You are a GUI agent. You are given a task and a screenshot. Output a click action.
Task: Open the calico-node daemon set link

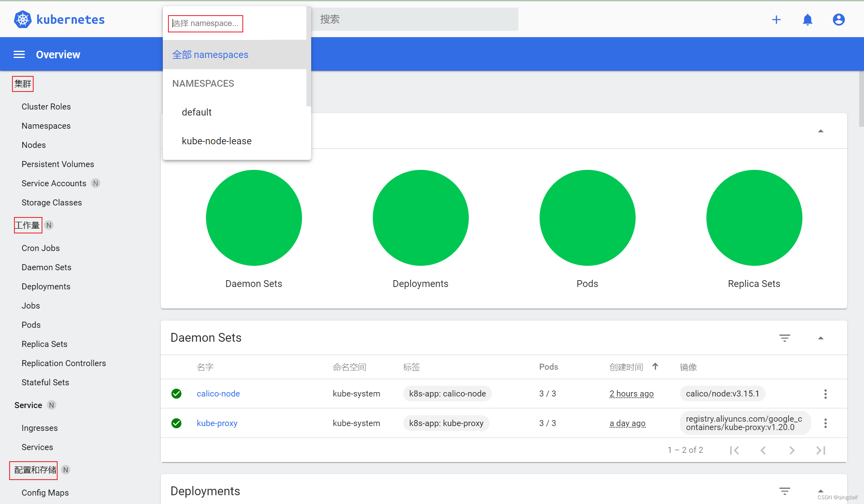point(218,394)
